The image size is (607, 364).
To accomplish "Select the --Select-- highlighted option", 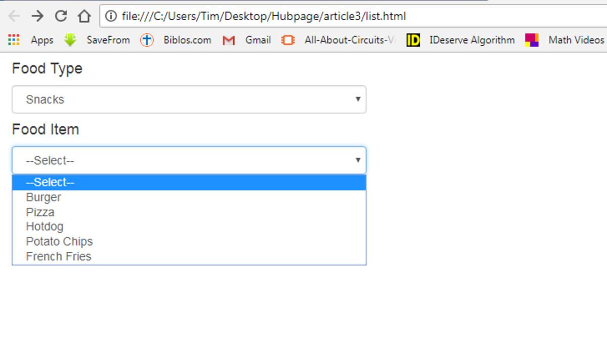I will (x=49, y=182).
